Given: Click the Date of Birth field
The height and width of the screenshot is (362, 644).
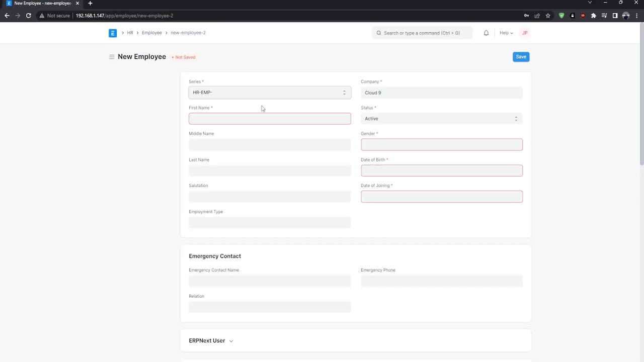Looking at the screenshot, I should pyautogui.click(x=442, y=170).
